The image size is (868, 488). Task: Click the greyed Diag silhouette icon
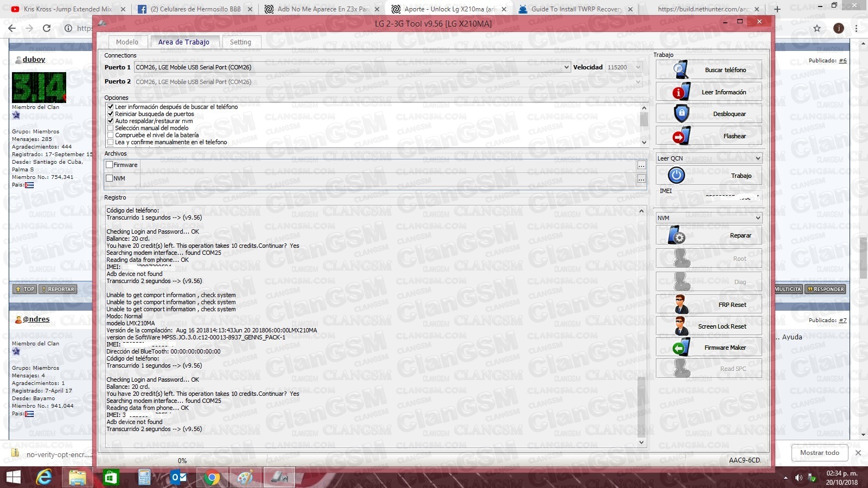pos(681,282)
